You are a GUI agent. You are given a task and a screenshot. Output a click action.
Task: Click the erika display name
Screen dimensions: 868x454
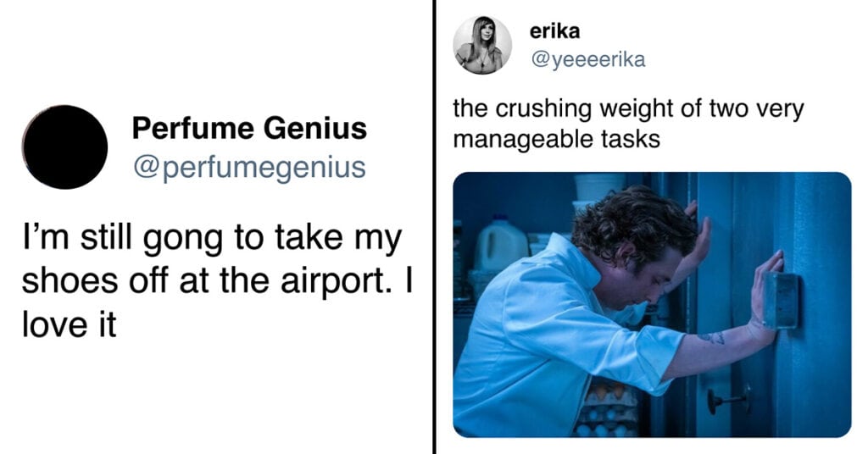[x=554, y=31]
